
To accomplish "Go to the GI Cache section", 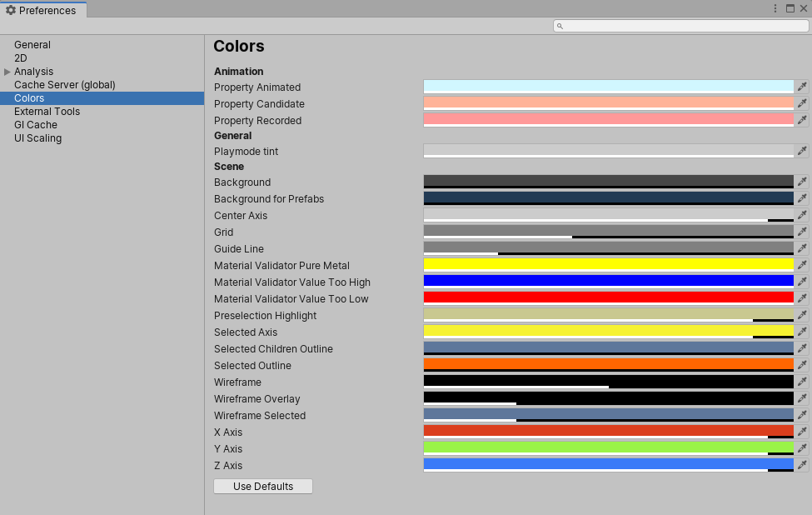I will click(x=36, y=125).
